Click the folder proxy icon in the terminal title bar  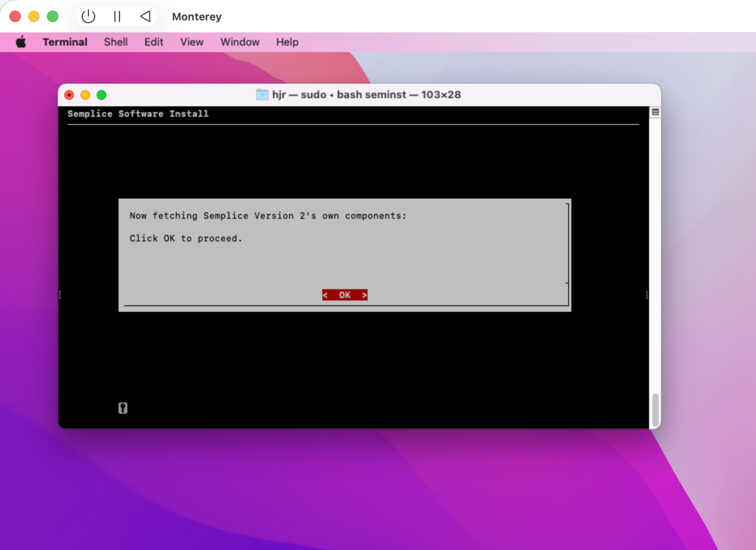click(262, 94)
